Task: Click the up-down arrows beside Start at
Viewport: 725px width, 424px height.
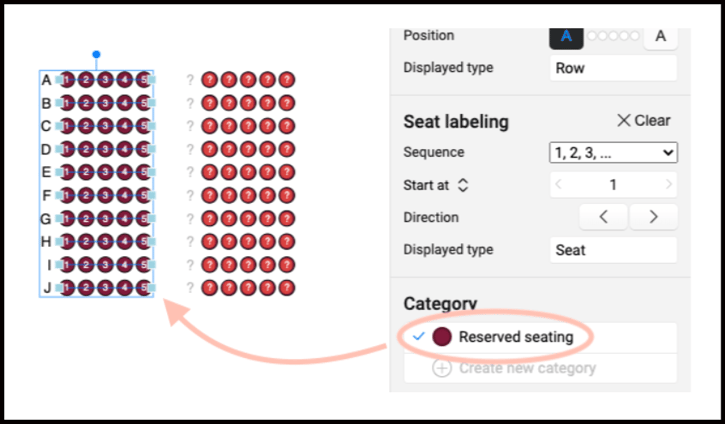Action: [x=463, y=185]
